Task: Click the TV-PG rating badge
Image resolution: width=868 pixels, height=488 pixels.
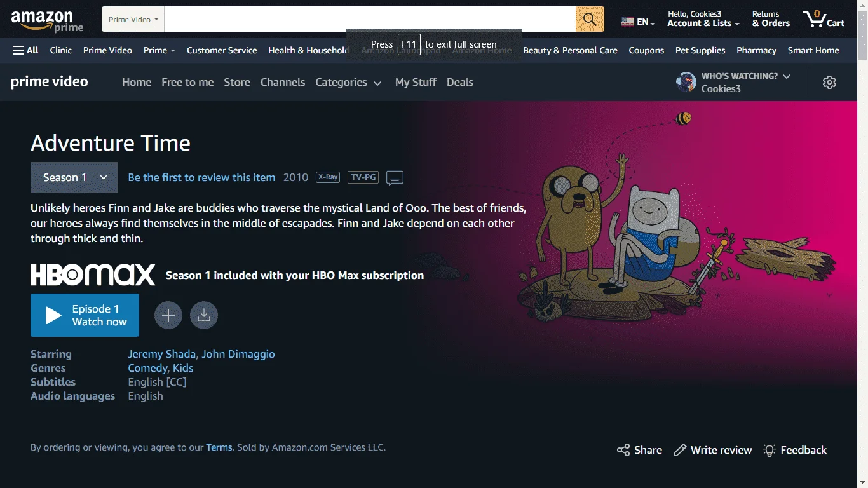Action: click(363, 177)
